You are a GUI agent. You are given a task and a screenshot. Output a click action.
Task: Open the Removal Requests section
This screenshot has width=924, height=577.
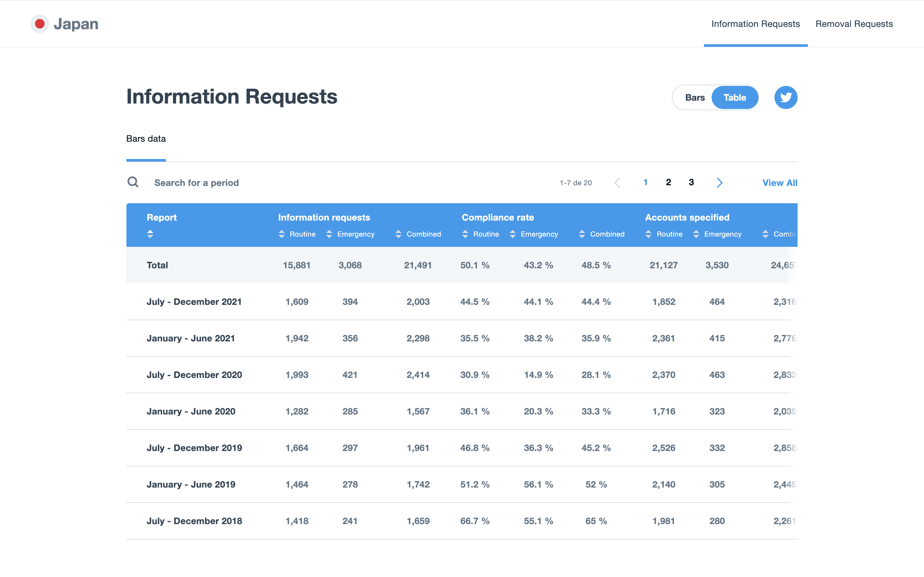(854, 23)
